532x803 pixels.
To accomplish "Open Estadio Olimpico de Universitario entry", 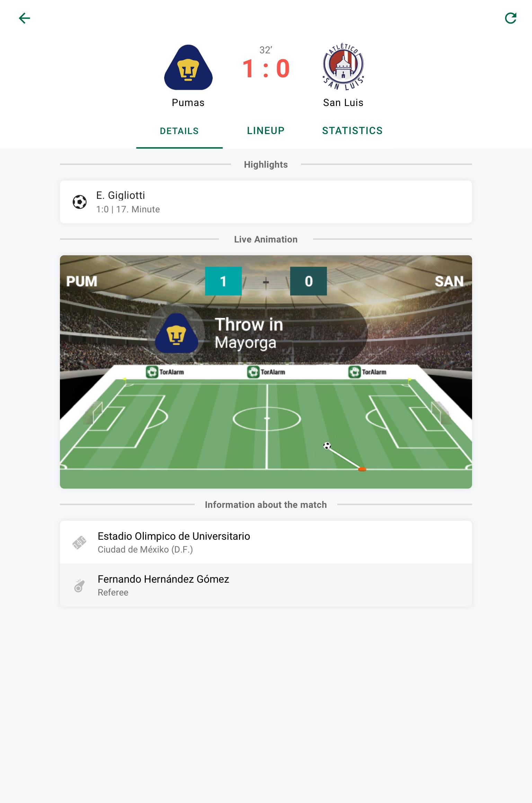I will pos(266,542).
